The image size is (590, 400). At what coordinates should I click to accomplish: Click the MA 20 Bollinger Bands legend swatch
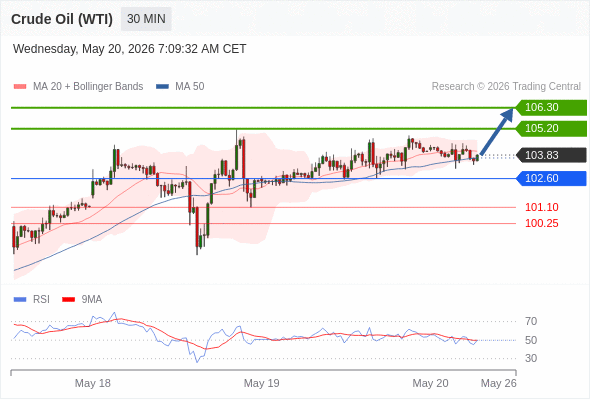20,87
